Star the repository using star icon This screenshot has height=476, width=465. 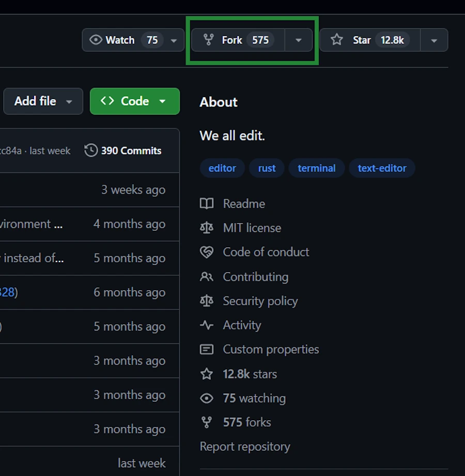click(x=337, y=40)
